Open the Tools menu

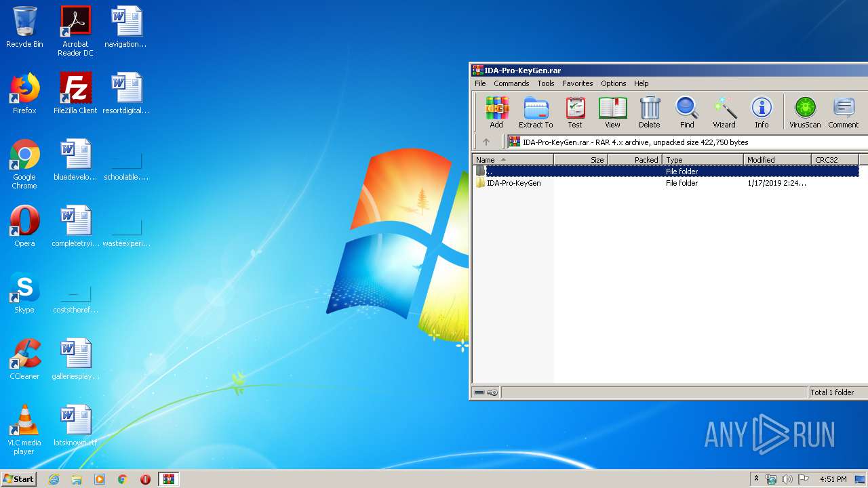click(546, 83)
